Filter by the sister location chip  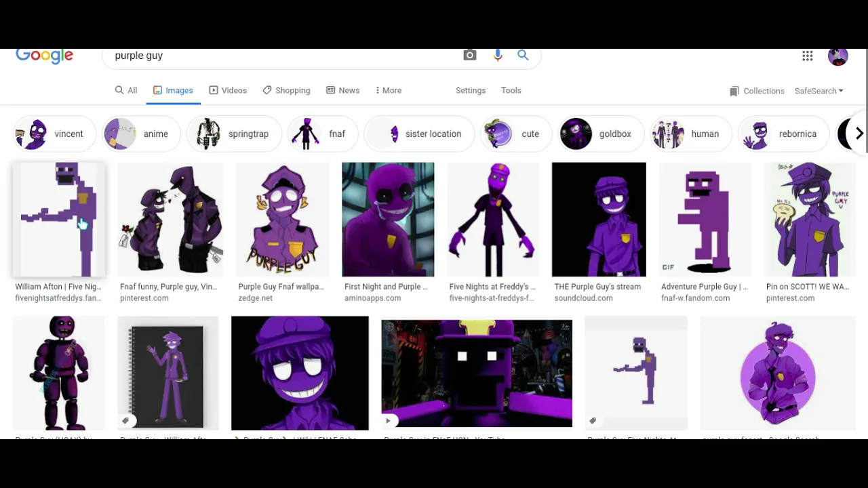pos(418,134)
